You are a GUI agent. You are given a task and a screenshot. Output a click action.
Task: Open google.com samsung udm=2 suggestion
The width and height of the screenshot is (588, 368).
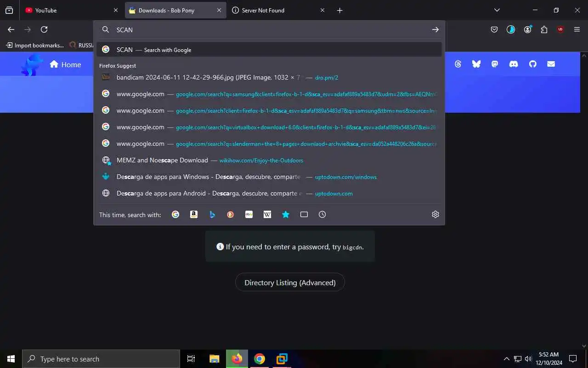[x=269, y=94]
